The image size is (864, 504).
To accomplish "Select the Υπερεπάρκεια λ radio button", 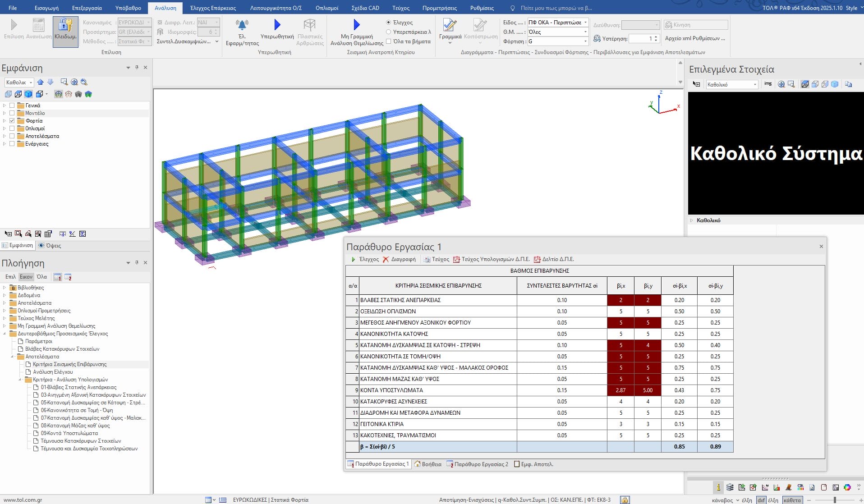I will click(x=388, y=32).
